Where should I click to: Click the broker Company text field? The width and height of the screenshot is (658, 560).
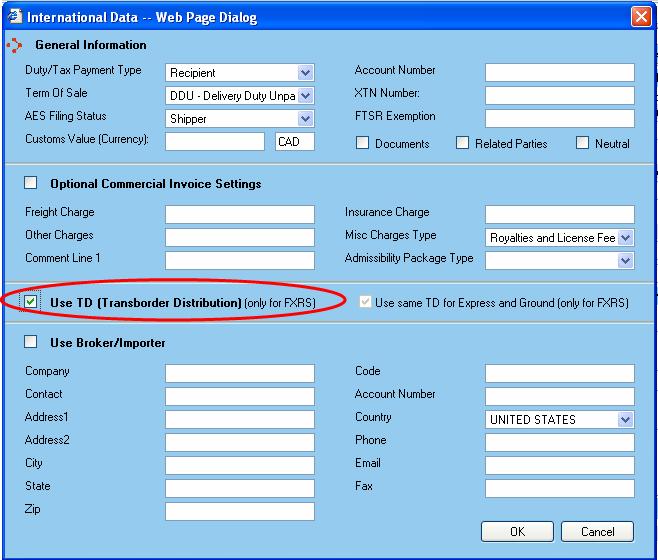[239, 373]
